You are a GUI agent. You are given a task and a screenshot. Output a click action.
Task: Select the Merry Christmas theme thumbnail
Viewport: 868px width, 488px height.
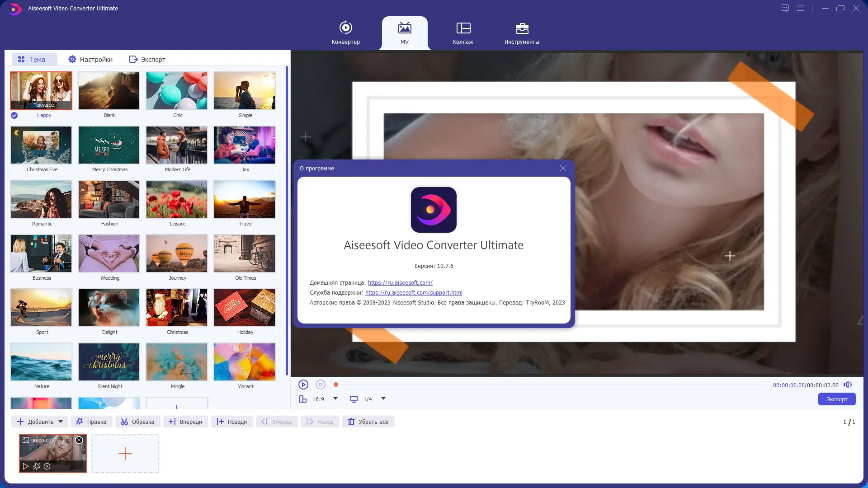(109, 145)
